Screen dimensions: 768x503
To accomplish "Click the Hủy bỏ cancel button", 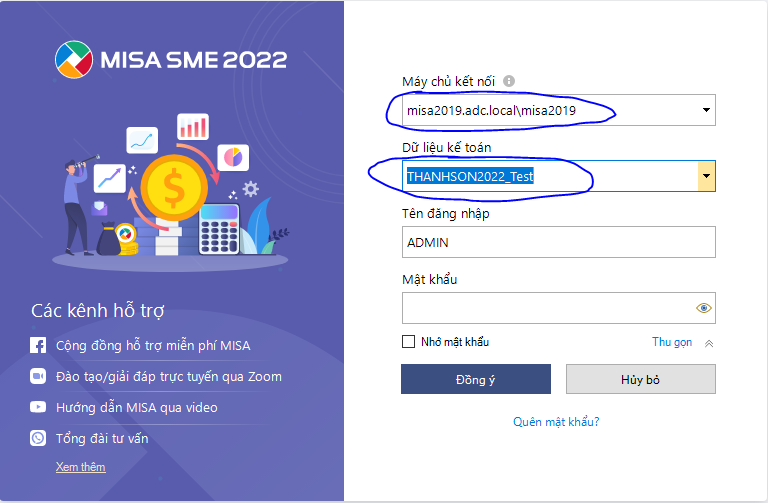I will tap(641, 379).
